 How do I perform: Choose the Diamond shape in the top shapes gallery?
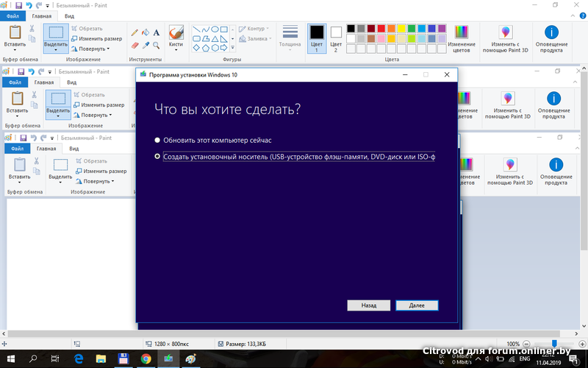pyautogui.click(x=196, y=48)
